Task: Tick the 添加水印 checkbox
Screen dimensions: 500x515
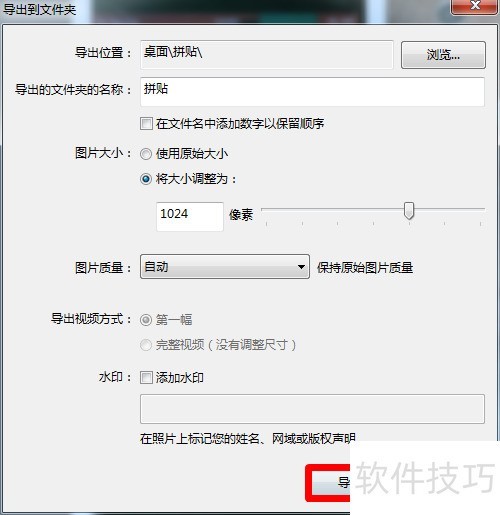Action: tap(146, 378)
